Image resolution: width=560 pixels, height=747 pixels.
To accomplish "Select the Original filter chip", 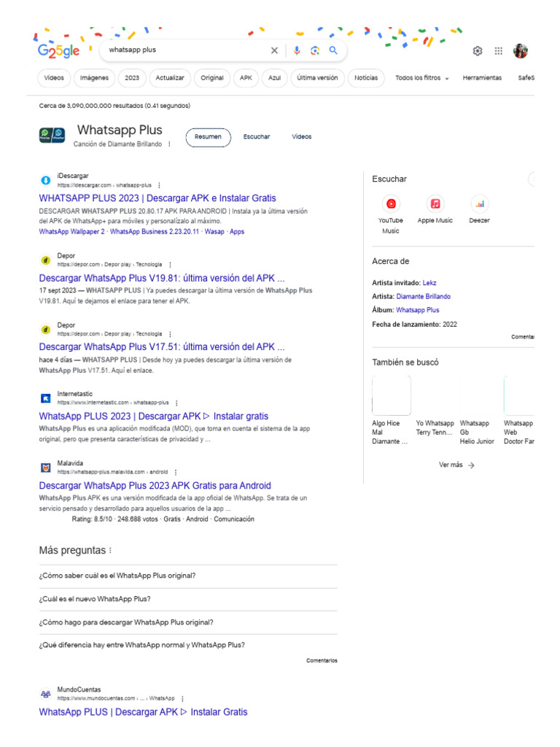I will click(212, 78).
